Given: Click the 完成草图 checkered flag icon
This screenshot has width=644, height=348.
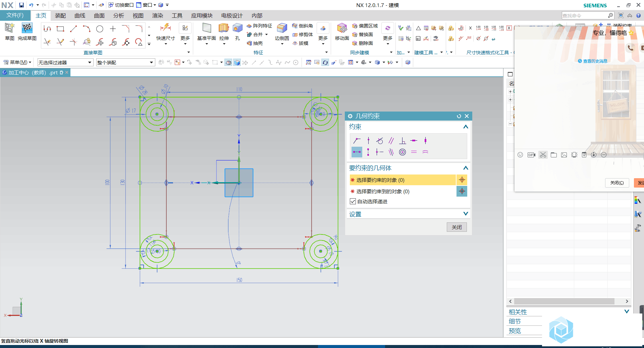Looking at the screenshot, I should tap(27, 28).
